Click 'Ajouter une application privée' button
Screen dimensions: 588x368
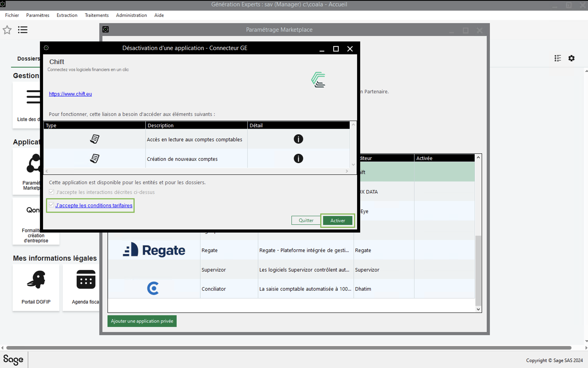(x=142, y=321)
